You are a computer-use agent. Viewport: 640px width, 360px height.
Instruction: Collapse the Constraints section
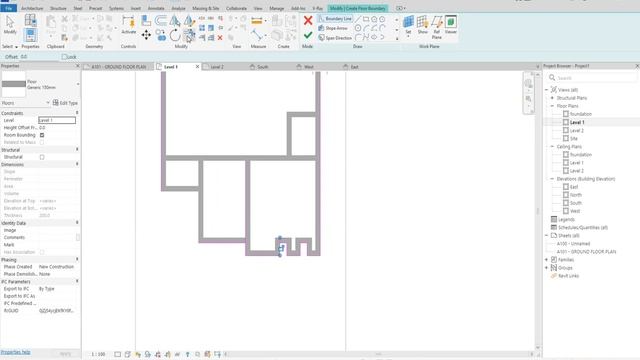(77, 113)
